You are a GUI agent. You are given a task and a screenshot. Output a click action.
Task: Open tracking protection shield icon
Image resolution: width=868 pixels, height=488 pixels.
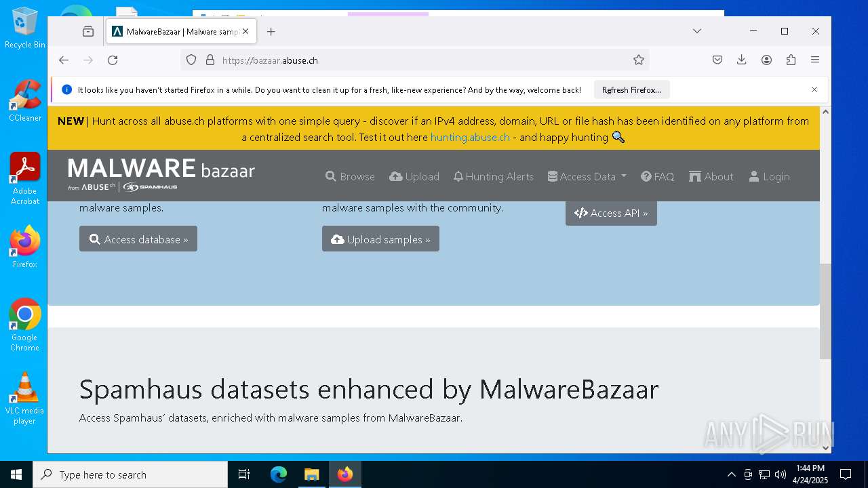point(191,60)
